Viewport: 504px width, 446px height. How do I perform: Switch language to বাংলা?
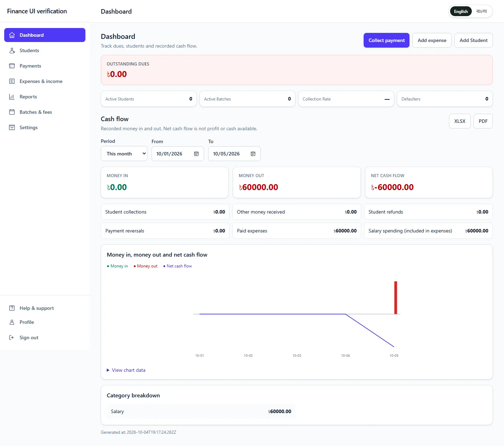[482, 12]
